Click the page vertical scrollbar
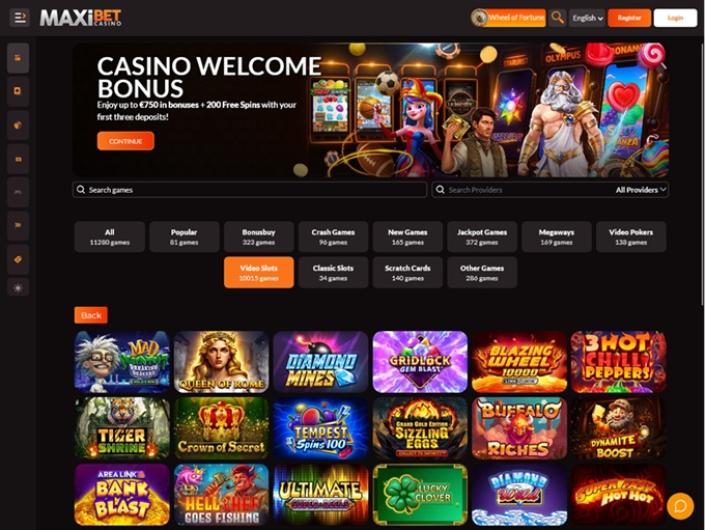Screen dimensions: 705x530 click(702, 175)
